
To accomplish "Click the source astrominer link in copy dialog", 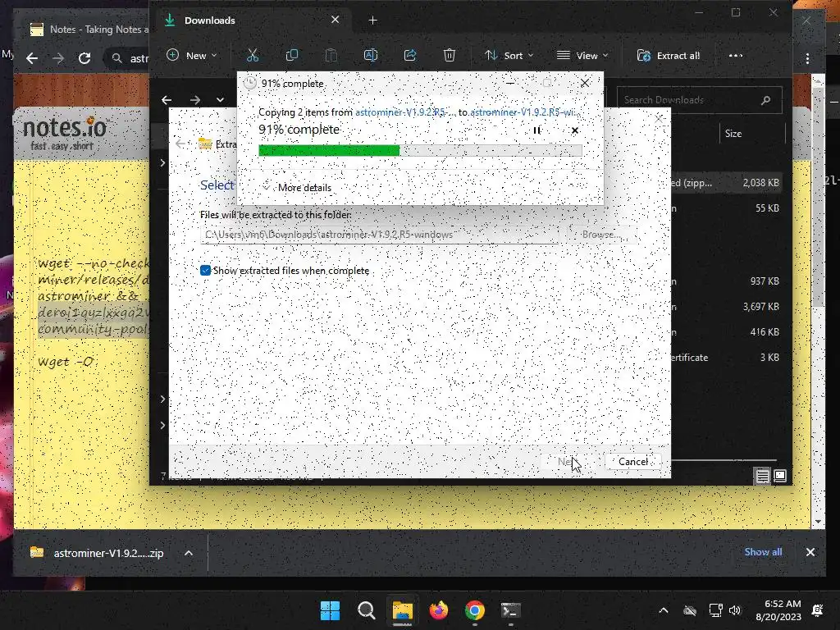I will [x=405, y=112].
